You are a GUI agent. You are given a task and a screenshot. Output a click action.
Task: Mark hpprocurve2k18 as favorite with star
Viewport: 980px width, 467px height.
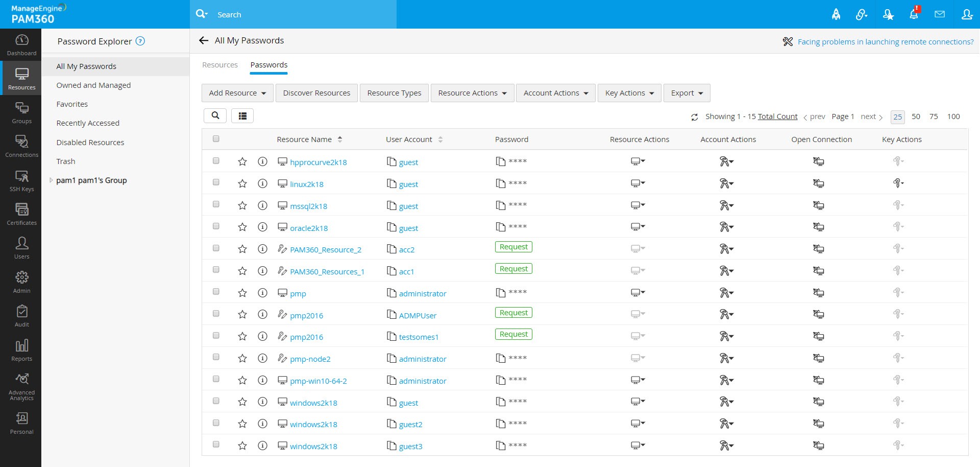tap(242, 161)
